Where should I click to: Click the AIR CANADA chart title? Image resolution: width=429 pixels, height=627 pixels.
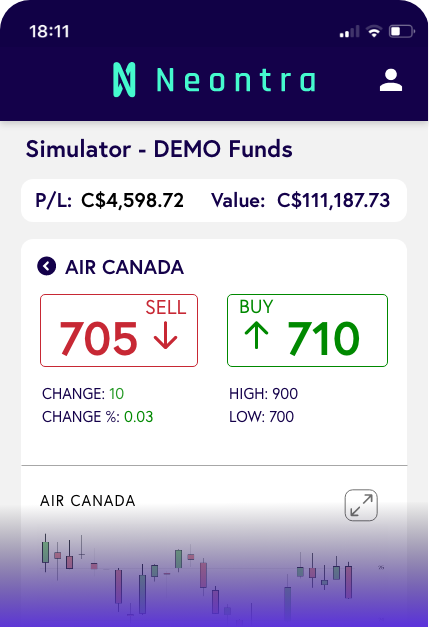[88, 501]
